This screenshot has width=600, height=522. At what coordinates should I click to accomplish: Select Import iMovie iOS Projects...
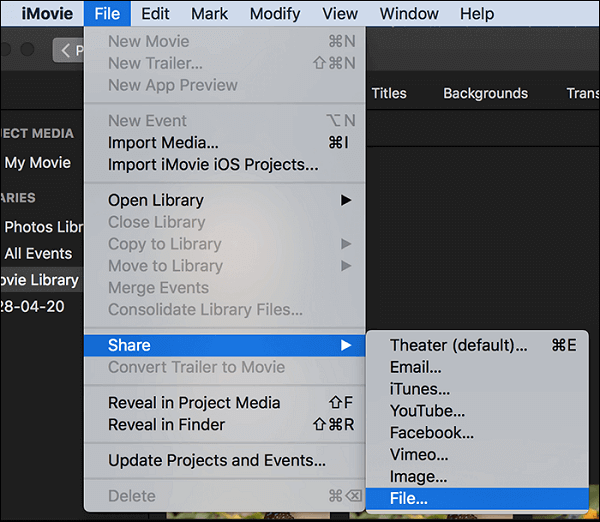pyautogui.click(x=213, y=165)
